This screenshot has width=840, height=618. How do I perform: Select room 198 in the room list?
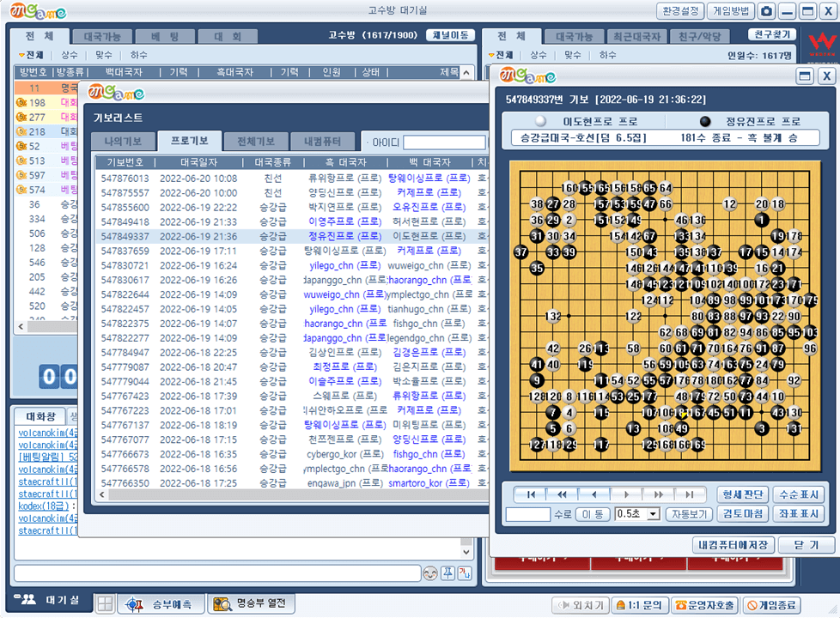[46, 102]
